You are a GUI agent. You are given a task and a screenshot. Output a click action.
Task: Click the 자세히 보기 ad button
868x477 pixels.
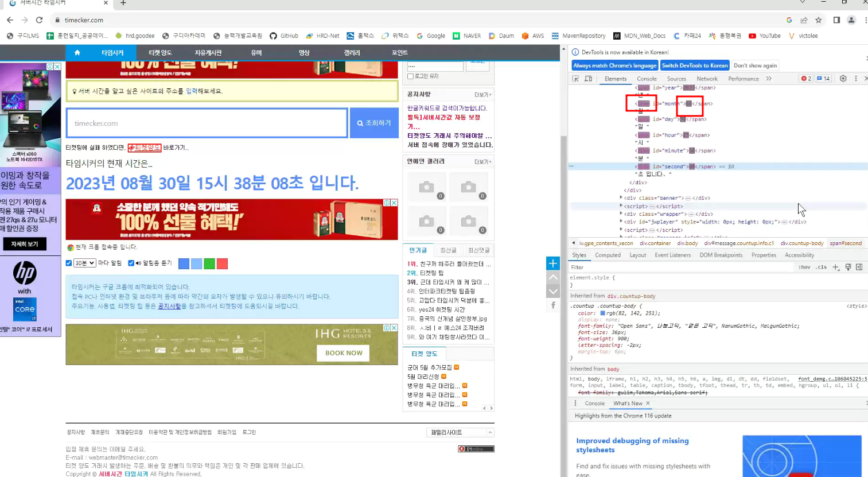click(x=25, y=244)
